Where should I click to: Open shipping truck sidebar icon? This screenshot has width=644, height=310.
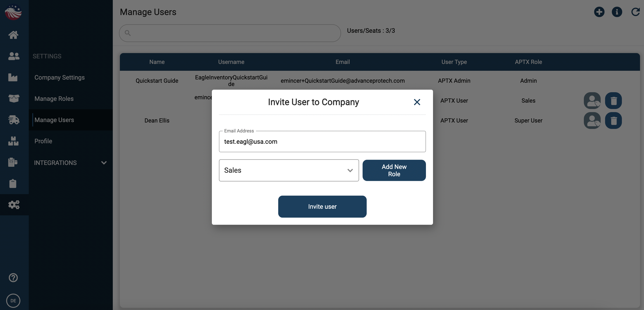pyautogui.click(x=14, y=120)
